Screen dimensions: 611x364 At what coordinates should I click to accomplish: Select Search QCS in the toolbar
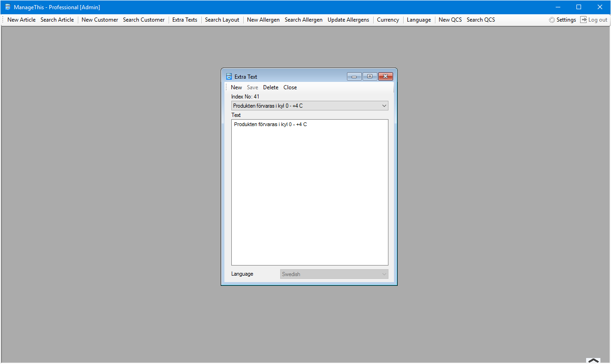481,20
